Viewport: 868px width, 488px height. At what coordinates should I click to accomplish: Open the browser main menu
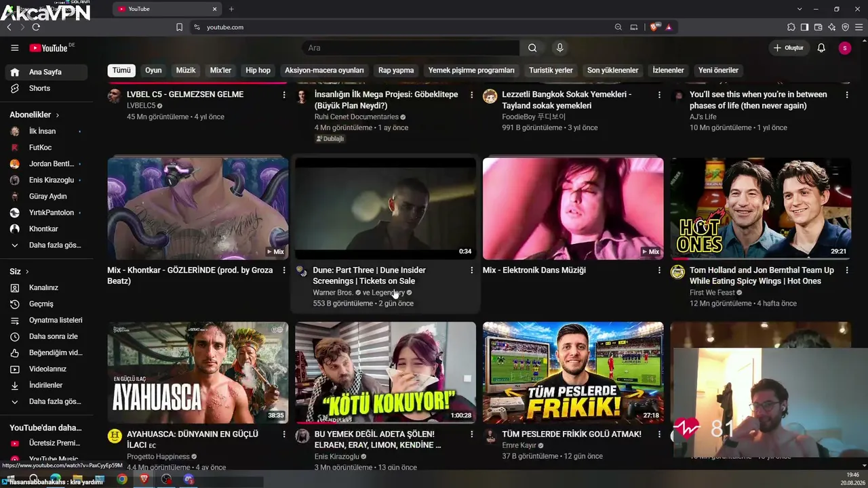(x=859, y=27)
